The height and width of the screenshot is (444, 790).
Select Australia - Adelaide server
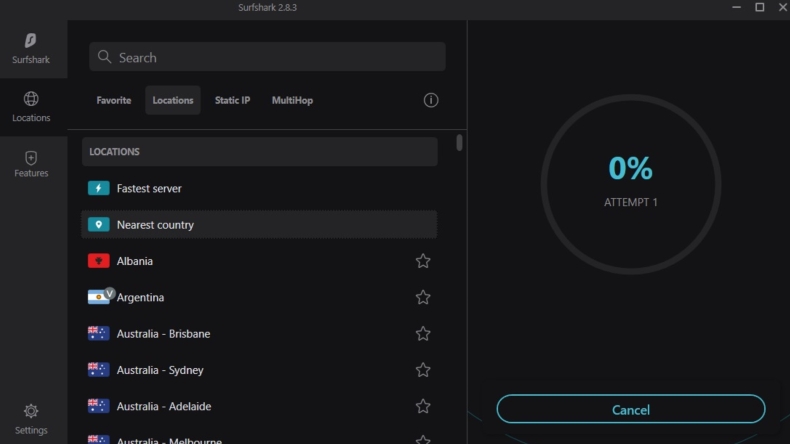[x=163, y=406]
